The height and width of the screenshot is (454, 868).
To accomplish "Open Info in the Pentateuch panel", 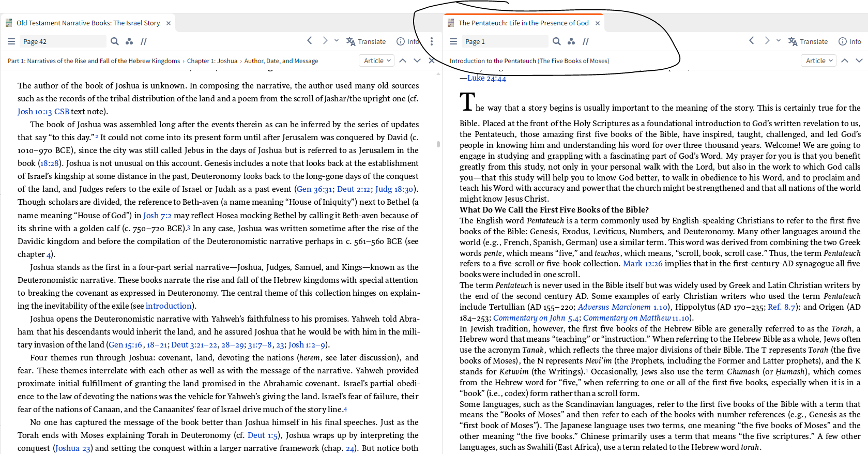I will click(850, 41).
